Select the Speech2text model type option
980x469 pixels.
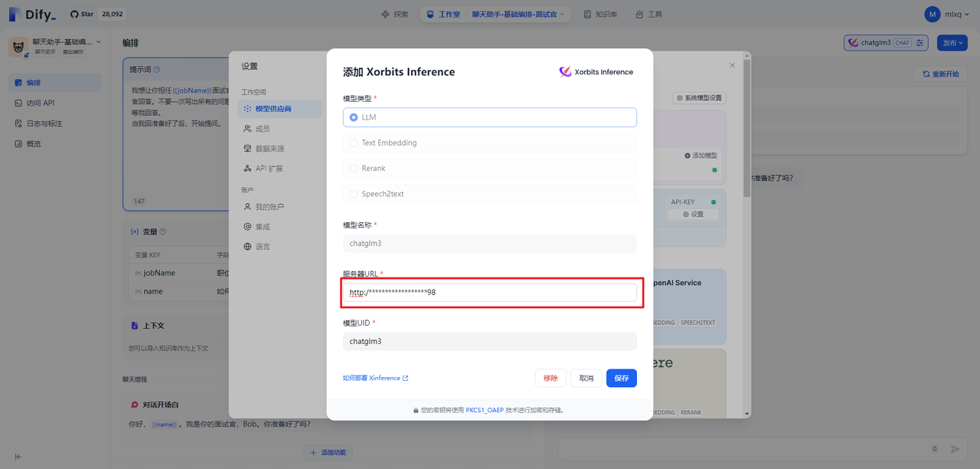[489, 194]
